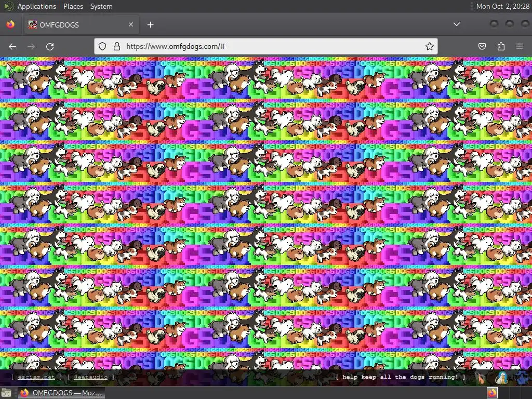
Task: Open a new tab with the plus button
Action: click(x=151, y=25)
